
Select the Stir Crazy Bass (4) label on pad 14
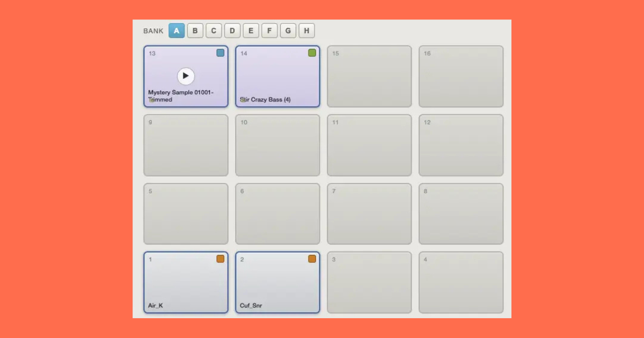tap(265, 100)
